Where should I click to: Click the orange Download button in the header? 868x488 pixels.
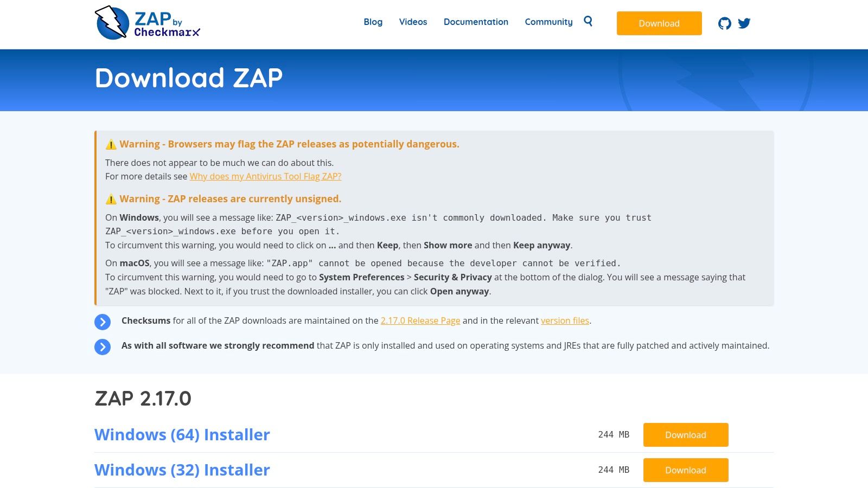coord(659,23)
